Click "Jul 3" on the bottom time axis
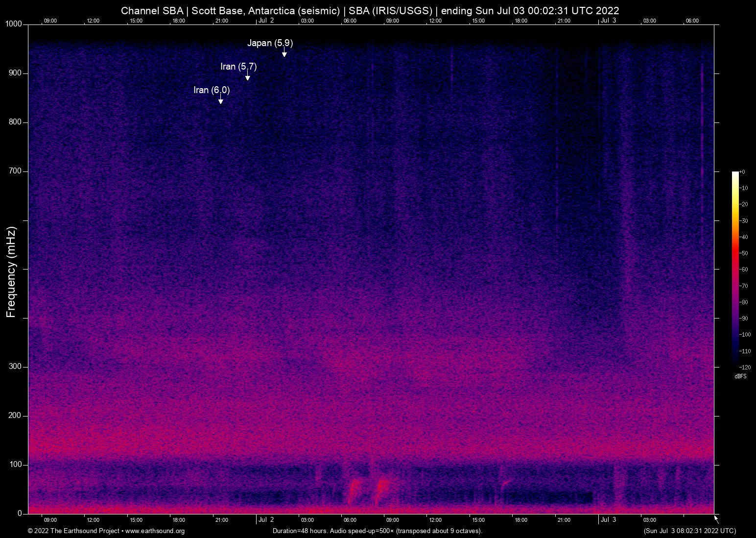The image size is (756, 538). click(609, 520)
